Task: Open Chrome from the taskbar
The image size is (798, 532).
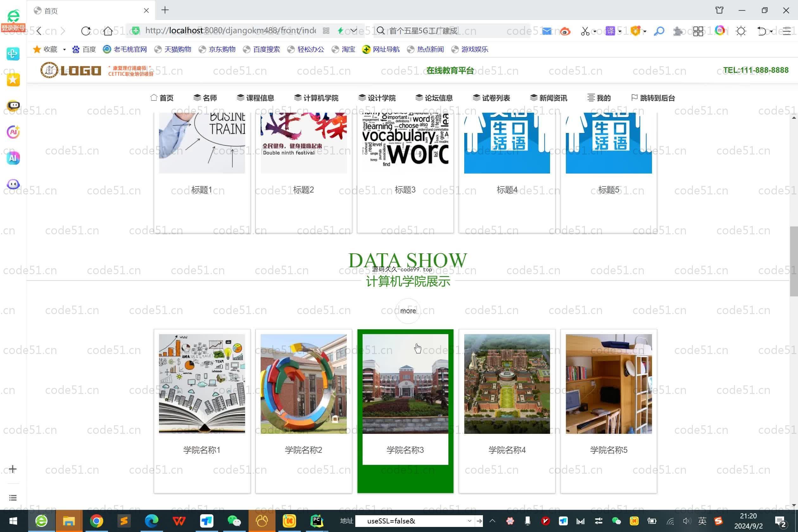Action: pos(96,521)
